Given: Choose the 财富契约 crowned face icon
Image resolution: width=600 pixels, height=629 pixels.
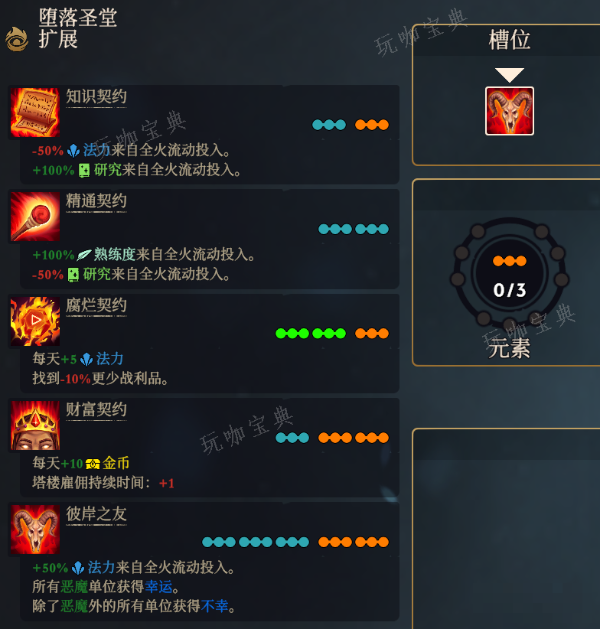Looking at the screenshot, I should 35,425.
